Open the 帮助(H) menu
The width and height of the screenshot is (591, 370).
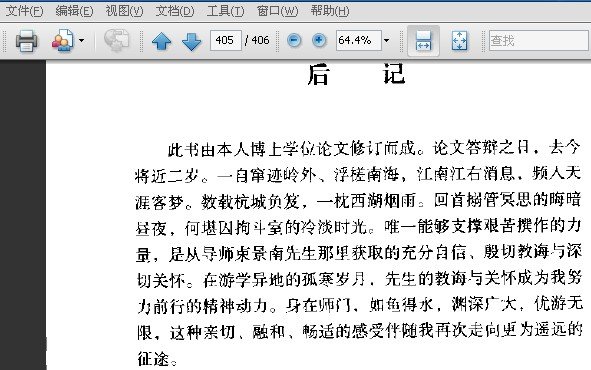pyautogui.click(x=330, y=11)
